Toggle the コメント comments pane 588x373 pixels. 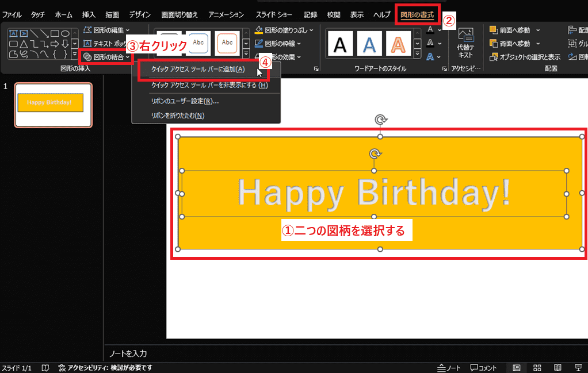click(x=483, y=368)
